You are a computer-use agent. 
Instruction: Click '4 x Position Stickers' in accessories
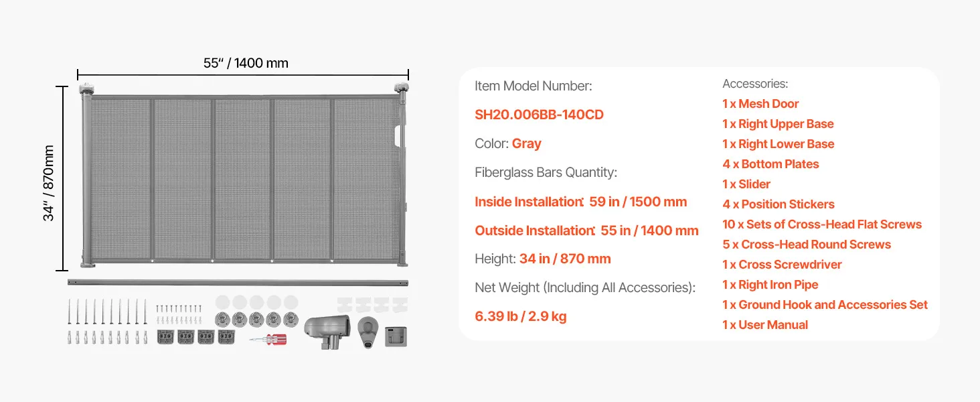pos(778,204)
